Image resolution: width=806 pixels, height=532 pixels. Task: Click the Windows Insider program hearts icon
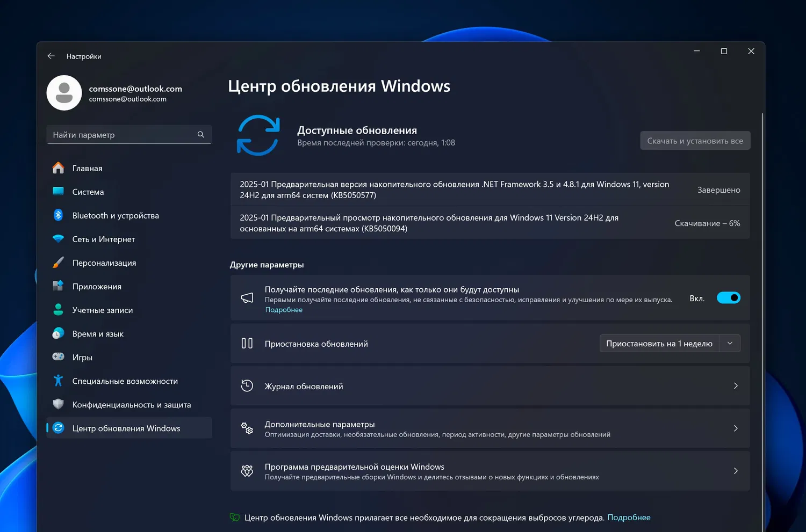tap(247, 471)
